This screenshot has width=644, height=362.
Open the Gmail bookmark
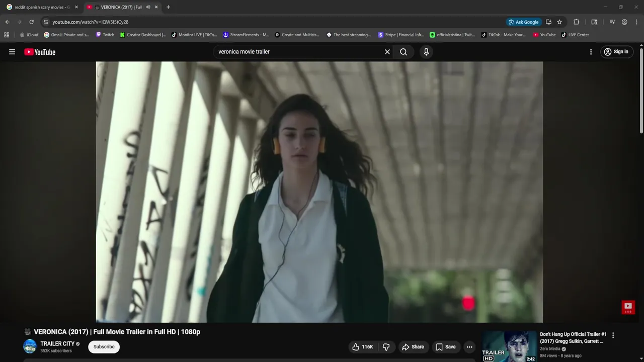point(67,35)
